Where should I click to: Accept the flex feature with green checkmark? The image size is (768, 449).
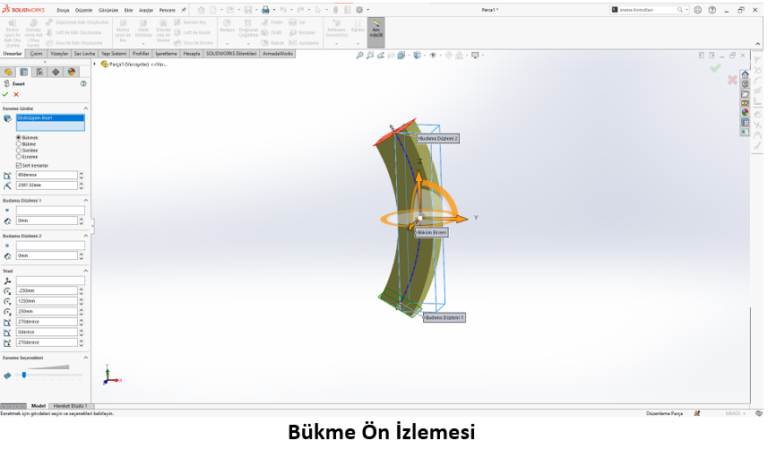click(5, 94)
